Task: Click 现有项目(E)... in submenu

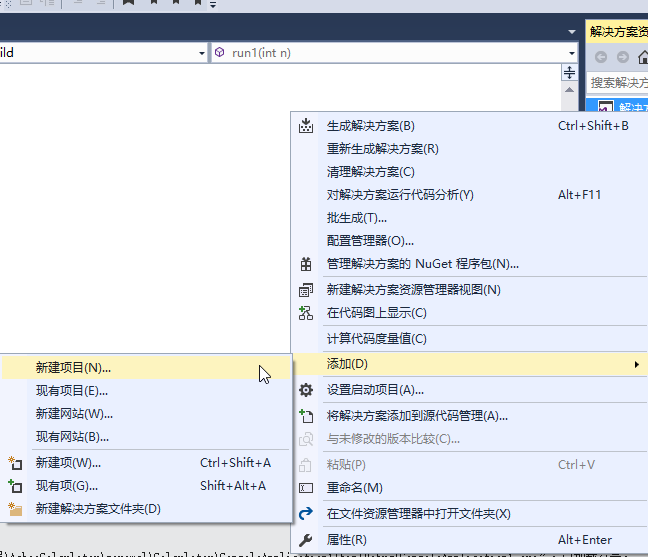Action: (x=146, y=391)
